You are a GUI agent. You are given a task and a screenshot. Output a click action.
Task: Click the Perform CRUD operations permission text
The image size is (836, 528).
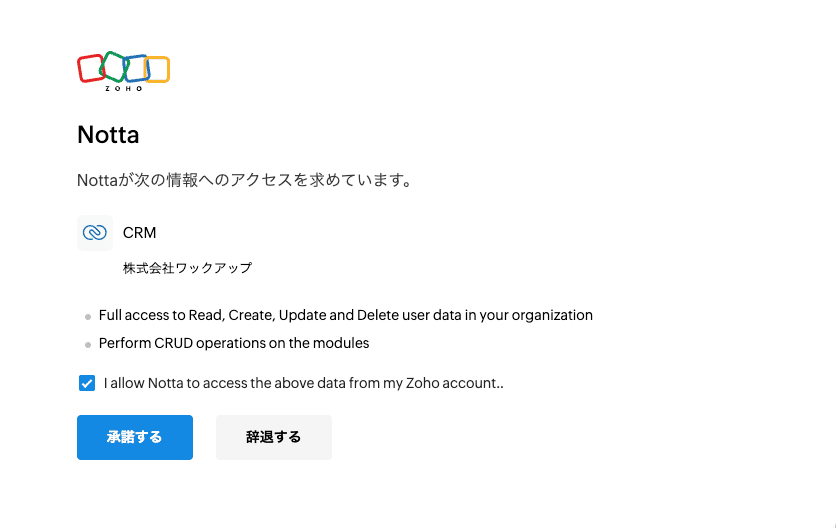tap(234, 343)
